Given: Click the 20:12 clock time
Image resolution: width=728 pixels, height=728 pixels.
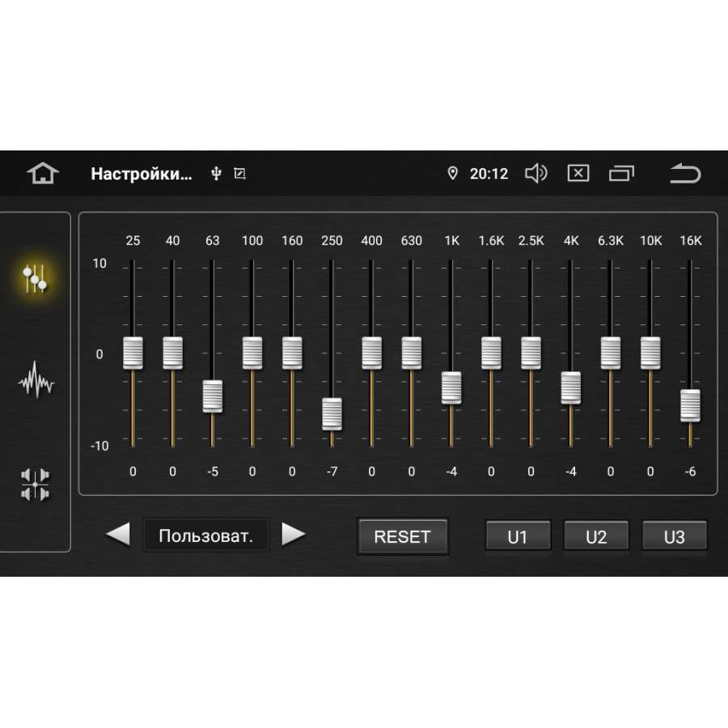Looking at the screenshot, I should coord(489,174).
